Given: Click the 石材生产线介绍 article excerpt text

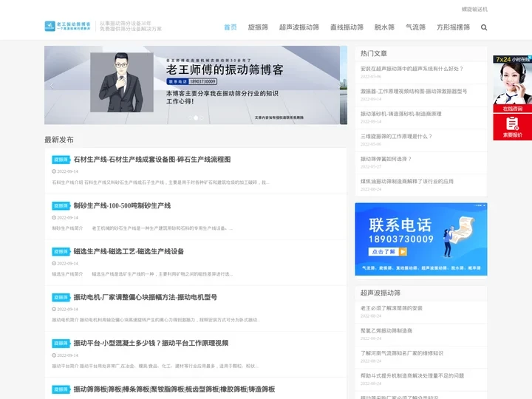Looking at the screenshot, I should 160,183.
